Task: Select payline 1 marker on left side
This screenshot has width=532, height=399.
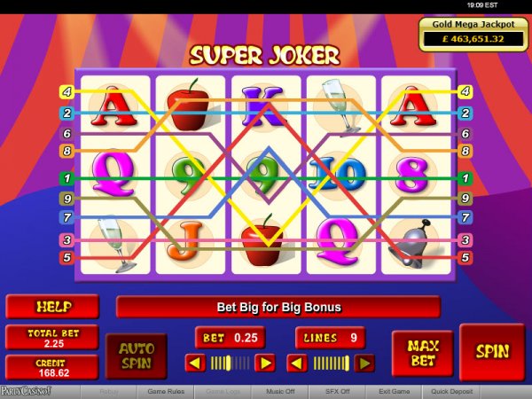Action: tap(66, 178)
